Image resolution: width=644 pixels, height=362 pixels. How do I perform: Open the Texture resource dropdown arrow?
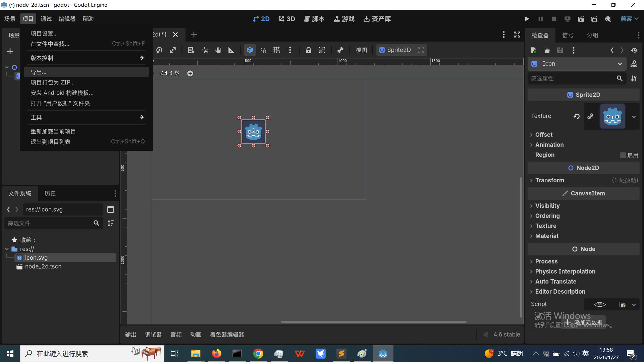point(634,117)
